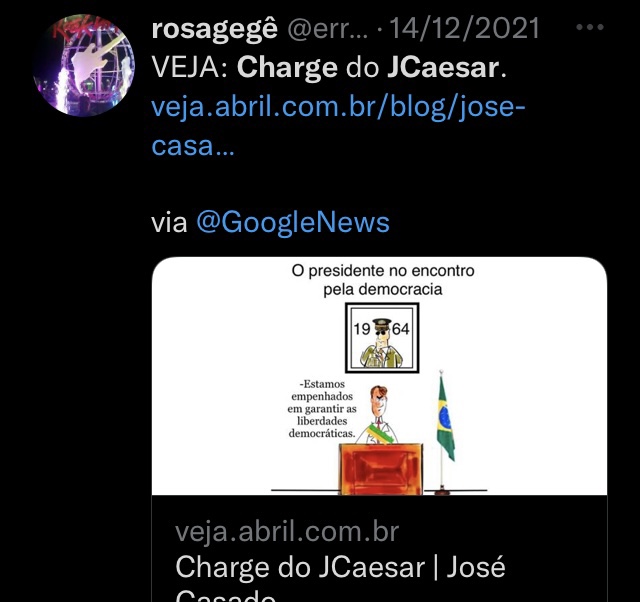Open the tweet timestamp 14/12/2021
The width and height of the screenshot is (640, 602).
coord(465,29)
